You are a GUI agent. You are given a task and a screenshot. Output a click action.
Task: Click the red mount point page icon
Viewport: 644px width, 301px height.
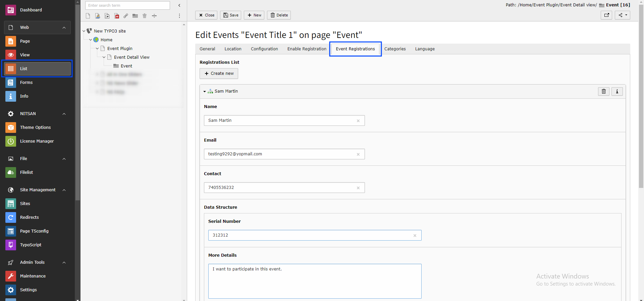click(x=117, y=16)
